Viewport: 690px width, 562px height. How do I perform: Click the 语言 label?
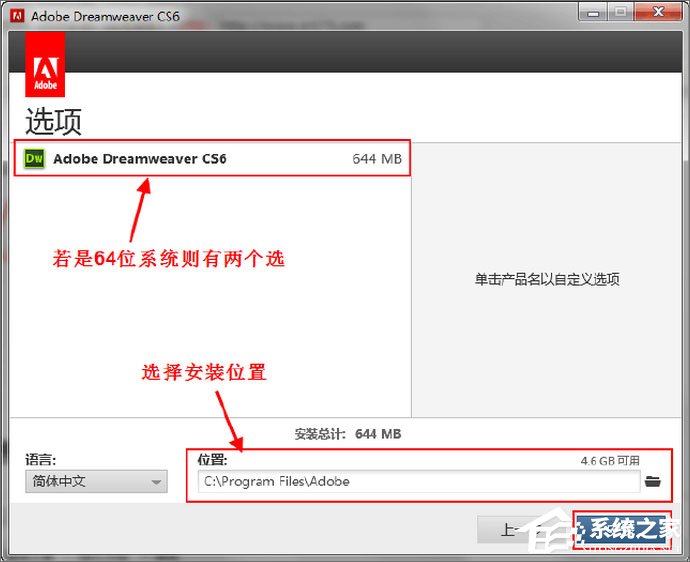point(40,460)
